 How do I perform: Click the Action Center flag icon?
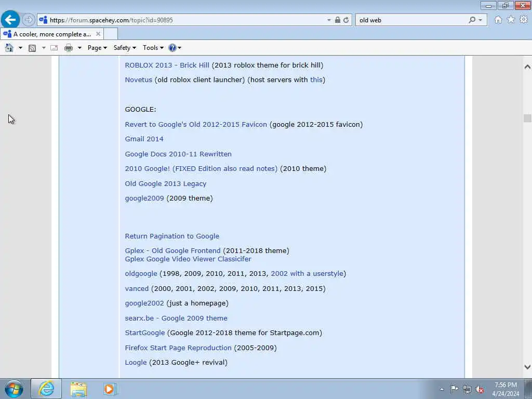[454, 389]
